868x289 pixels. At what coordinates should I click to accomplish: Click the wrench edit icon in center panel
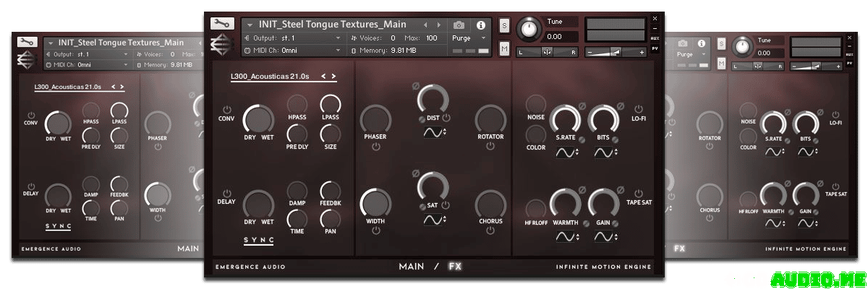(221, 23)
